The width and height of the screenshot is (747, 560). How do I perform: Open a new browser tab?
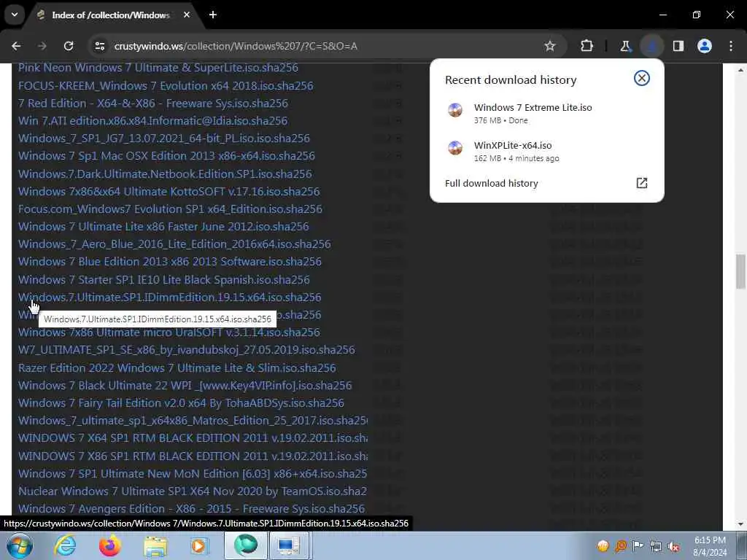213,15
